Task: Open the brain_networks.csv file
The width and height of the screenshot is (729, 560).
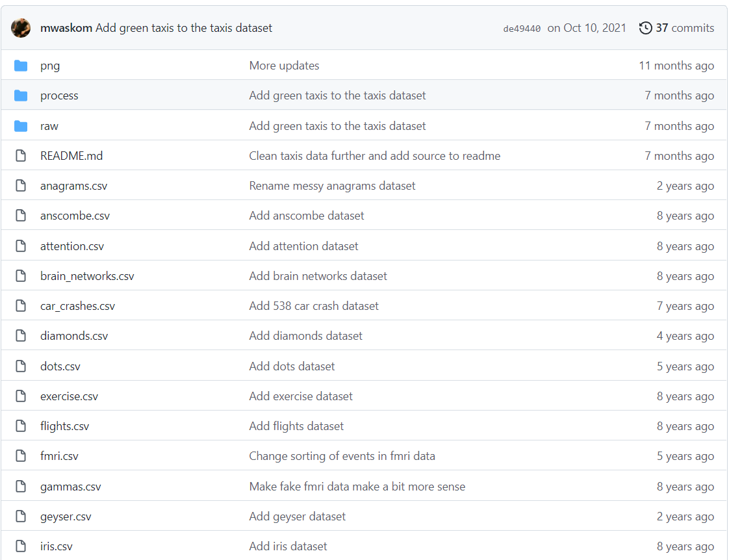Action: click(87, 276)
